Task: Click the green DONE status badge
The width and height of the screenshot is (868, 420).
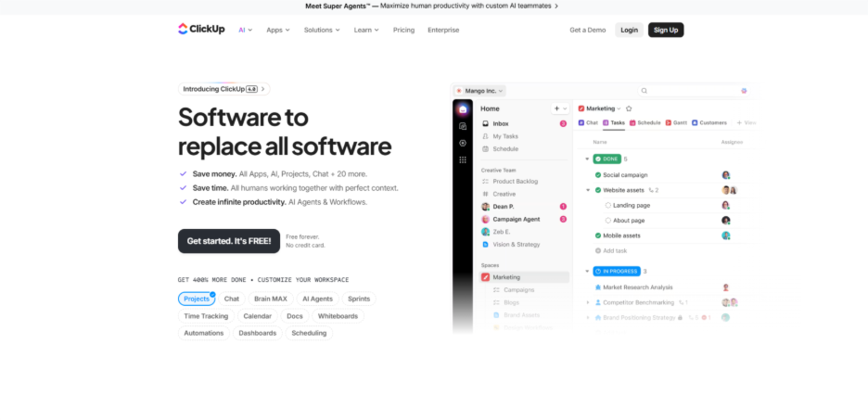Action: pos(606,159)
